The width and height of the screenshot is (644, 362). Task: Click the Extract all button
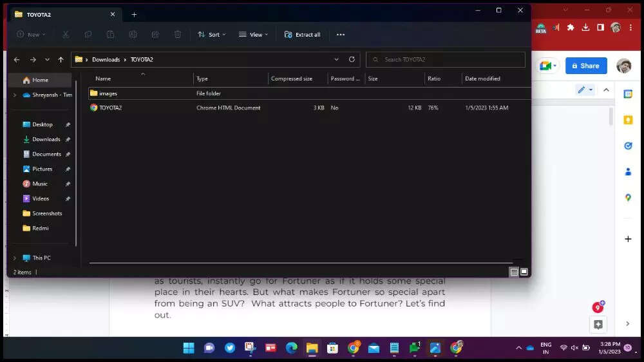pos(302,35)
